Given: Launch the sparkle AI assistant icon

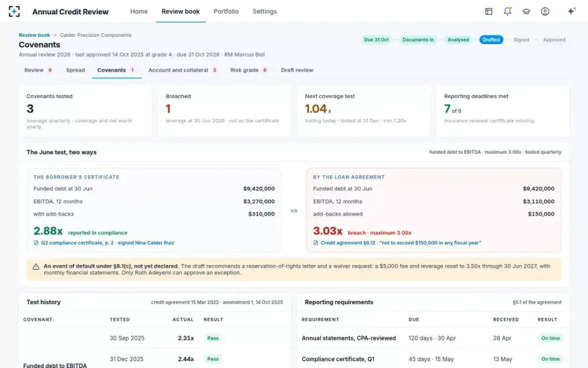Looking at the screenshot, I should click(x=571, y=11).
